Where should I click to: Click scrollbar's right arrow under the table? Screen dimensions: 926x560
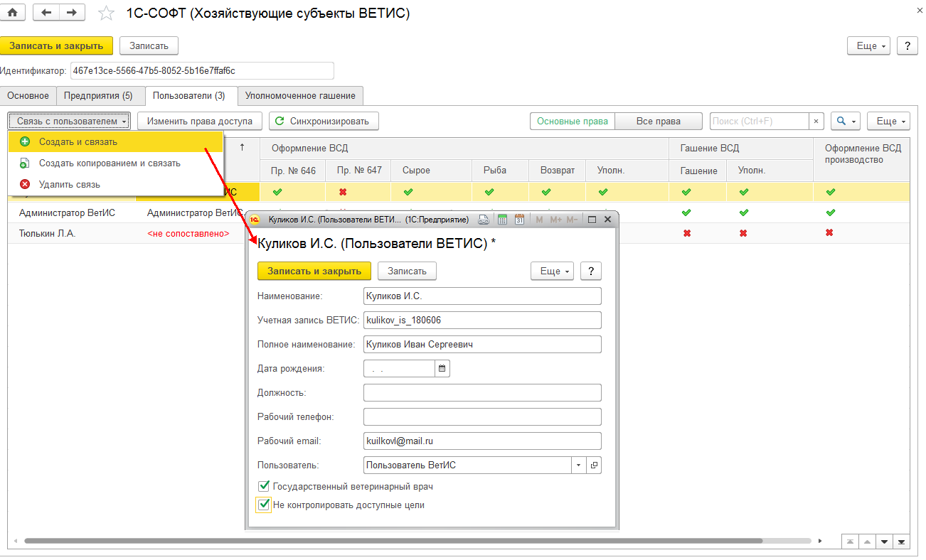(x=820, y=542)
